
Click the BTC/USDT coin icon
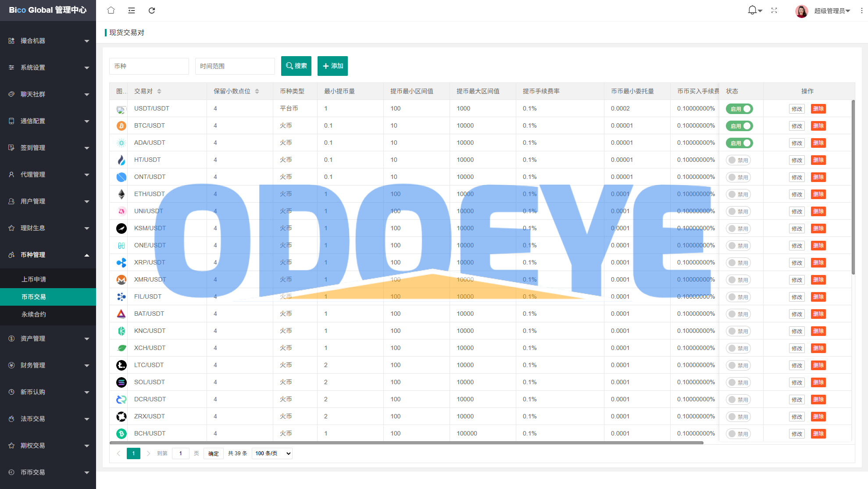(x=121, y=126)
